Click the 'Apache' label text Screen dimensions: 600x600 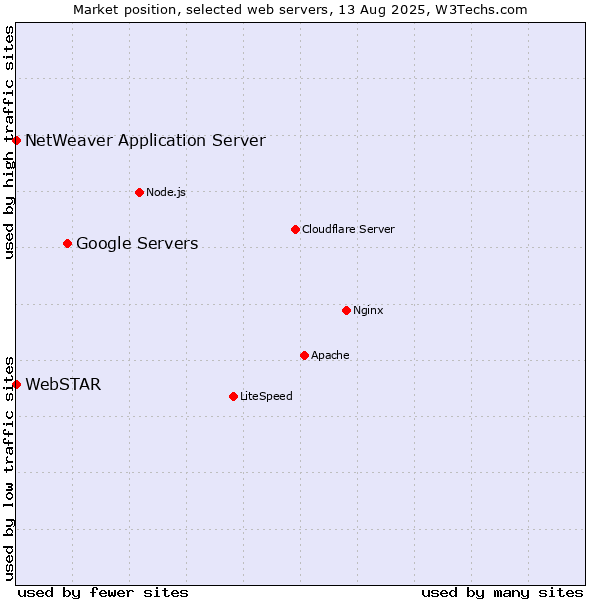[330, 355]
